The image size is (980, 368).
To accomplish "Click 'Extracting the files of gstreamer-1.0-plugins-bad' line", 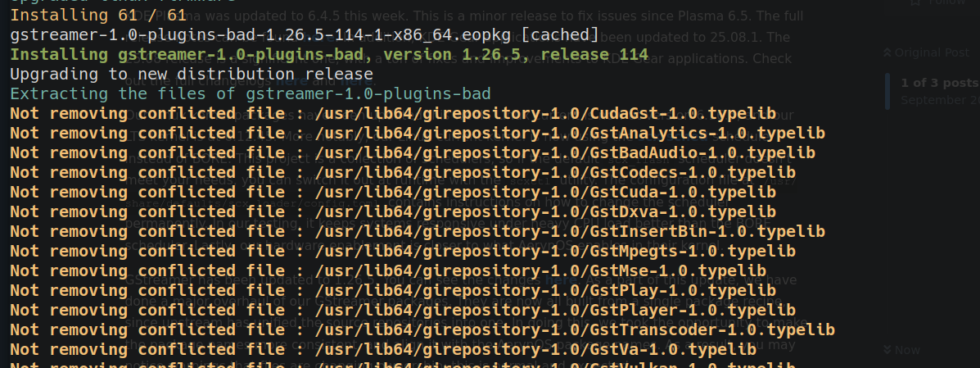I will coord(250,94).
